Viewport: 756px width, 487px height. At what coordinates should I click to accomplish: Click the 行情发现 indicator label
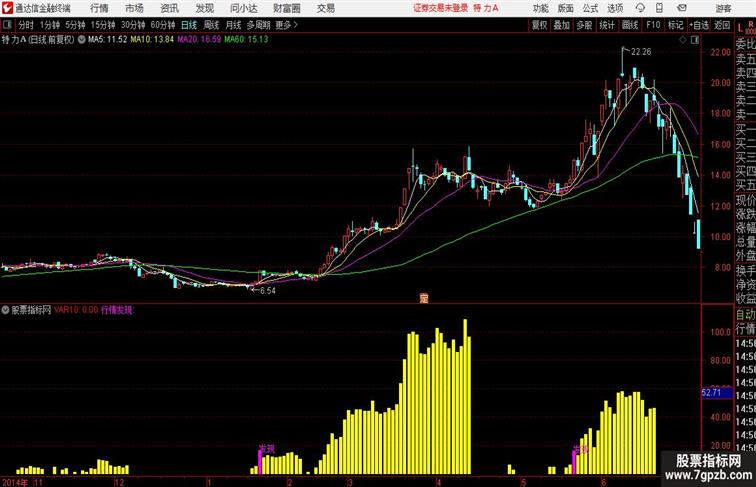(117, 310)
